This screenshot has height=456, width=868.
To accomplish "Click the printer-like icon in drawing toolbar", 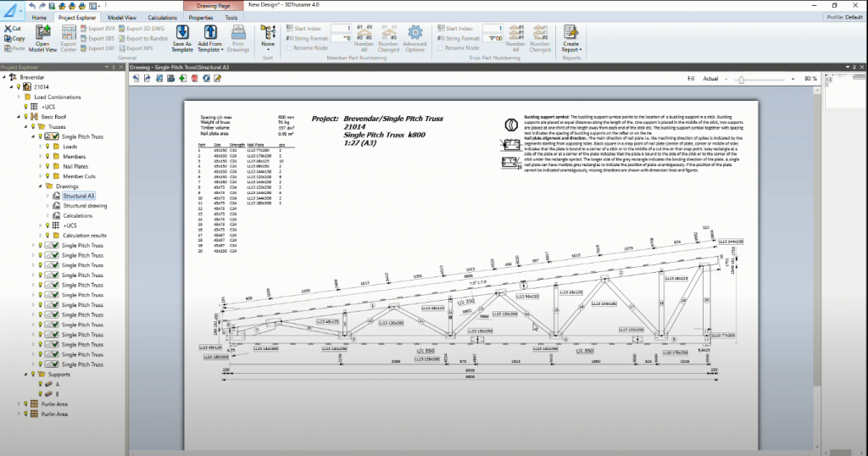I will (x=171, y=79).
